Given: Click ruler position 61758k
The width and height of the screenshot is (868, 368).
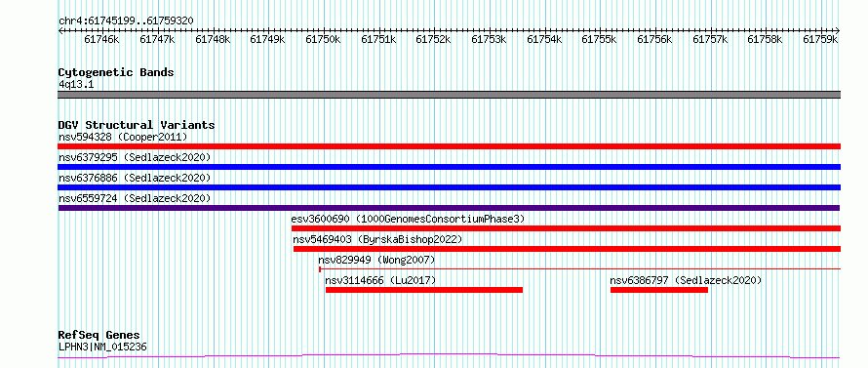Looking at the screenshot, I should click(766, 39).
